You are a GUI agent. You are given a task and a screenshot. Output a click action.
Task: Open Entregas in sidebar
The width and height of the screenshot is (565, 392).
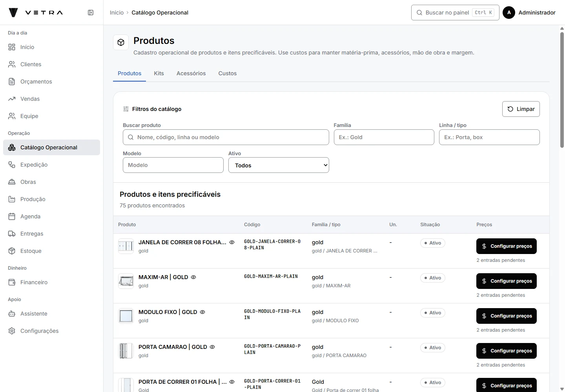tap(51, 234)
